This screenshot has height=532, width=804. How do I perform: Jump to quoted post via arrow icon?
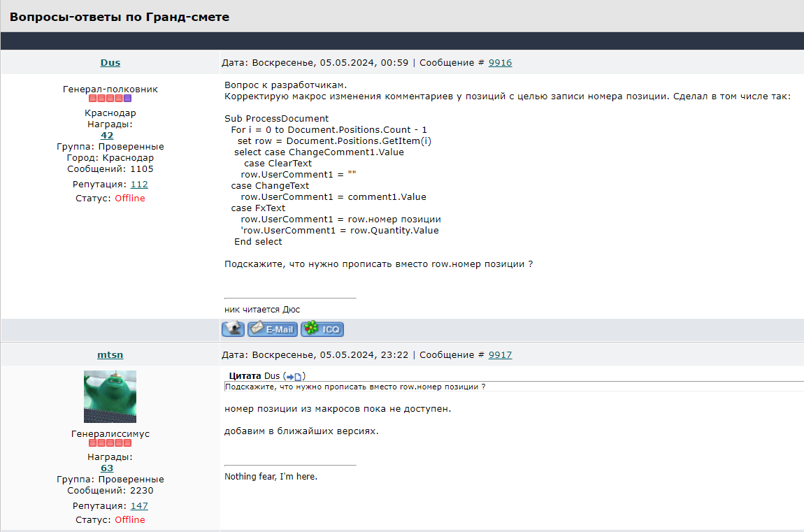[x=294, y=377]
